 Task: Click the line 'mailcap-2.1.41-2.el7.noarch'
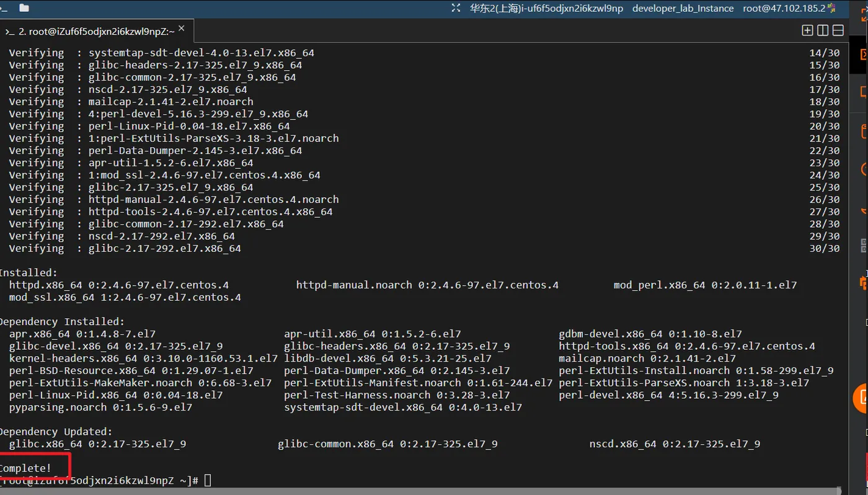tap(171, 102)
